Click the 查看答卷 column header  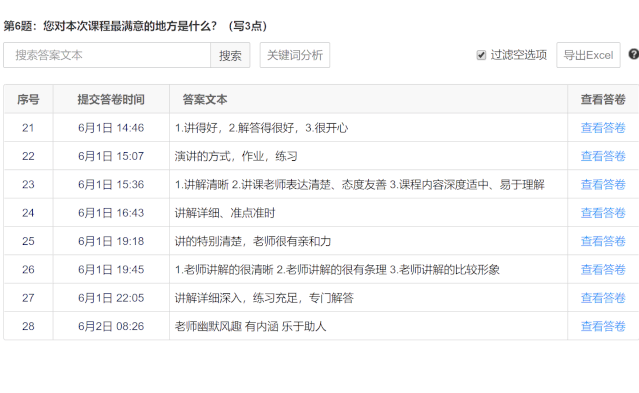[x=603, y=99]
